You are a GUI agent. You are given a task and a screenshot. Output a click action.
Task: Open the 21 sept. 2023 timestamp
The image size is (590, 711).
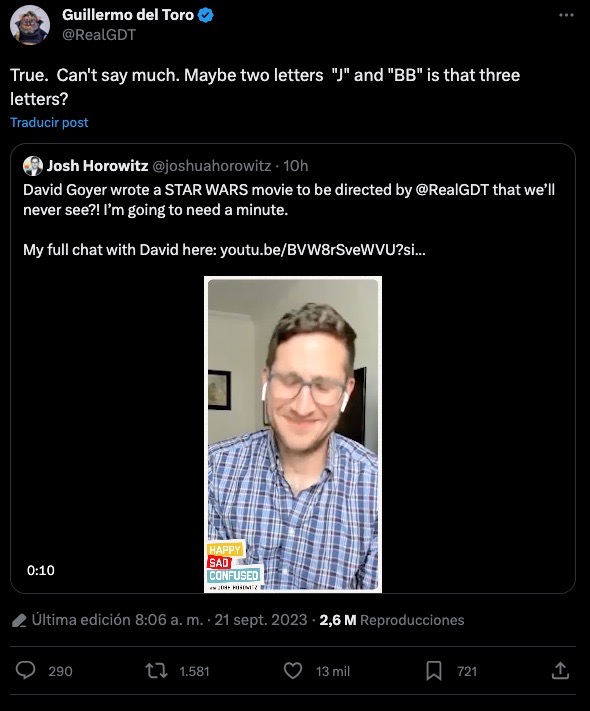[261, 620]
